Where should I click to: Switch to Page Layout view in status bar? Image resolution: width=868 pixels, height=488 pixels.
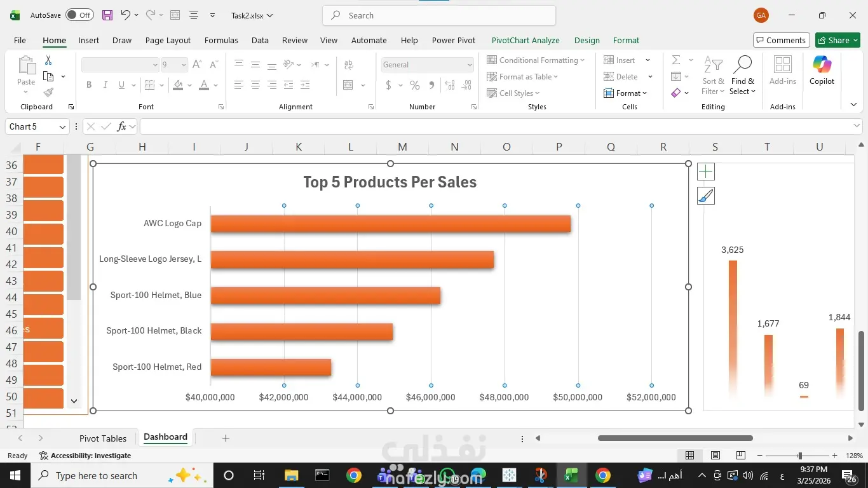(x=715, y=456)
